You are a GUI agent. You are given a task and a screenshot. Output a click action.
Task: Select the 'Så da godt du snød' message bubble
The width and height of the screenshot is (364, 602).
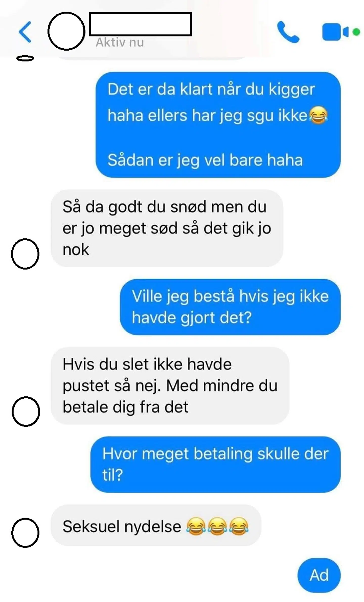click(x=167, y=228)
